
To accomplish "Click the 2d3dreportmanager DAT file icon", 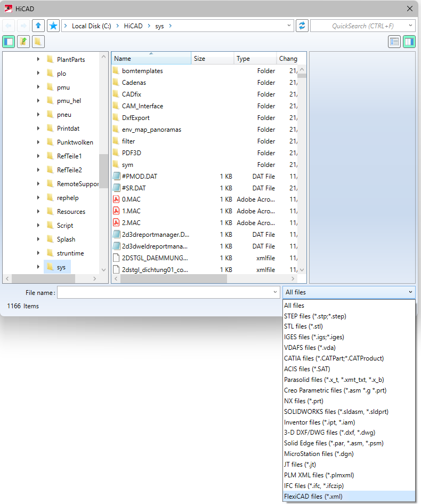I will pyautogui.click(x=116, y=235).
